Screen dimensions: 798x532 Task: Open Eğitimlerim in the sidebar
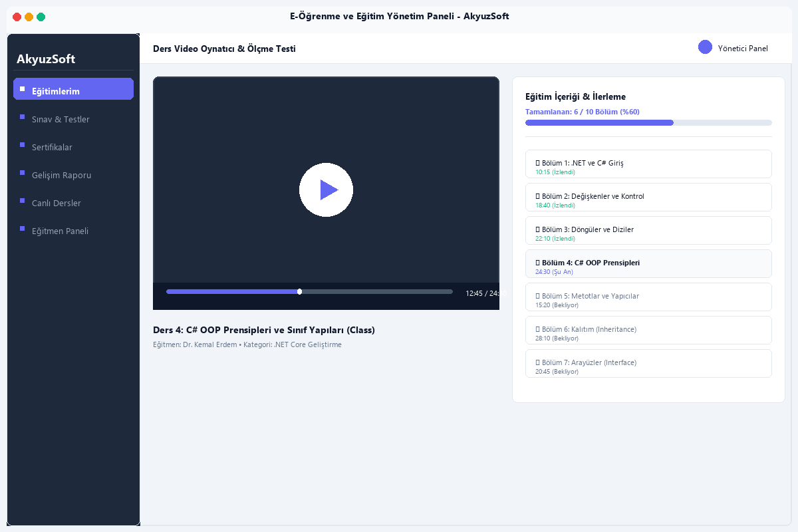pos(73,89)
